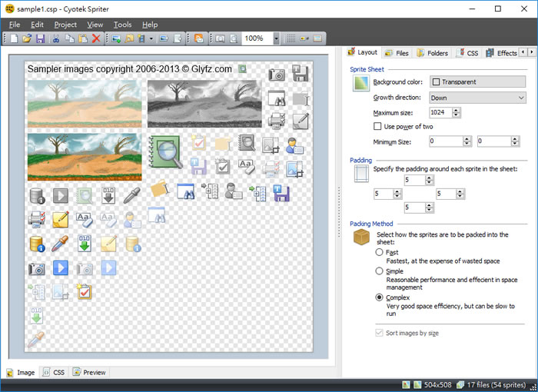Enable the Use power of two checkbox
The width and height of the screenshot is (538, 392).
pyautogui.click(x=377, y=127)
